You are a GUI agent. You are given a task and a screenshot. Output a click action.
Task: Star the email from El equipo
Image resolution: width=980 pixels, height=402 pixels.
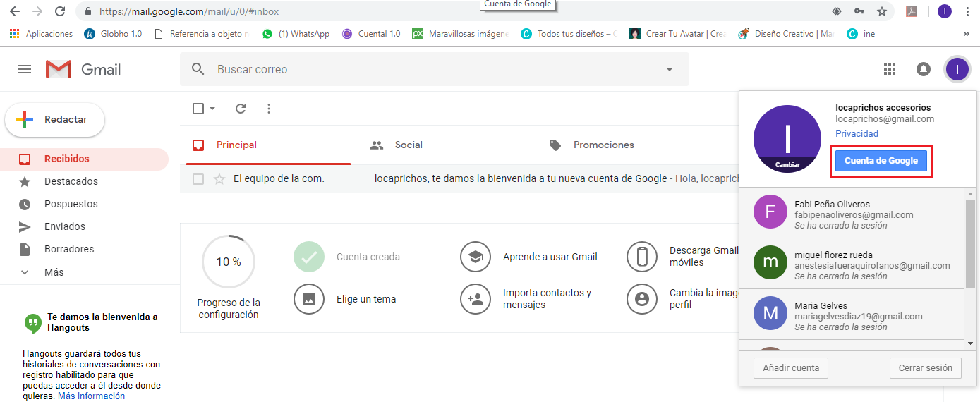(x=219, y=179)
